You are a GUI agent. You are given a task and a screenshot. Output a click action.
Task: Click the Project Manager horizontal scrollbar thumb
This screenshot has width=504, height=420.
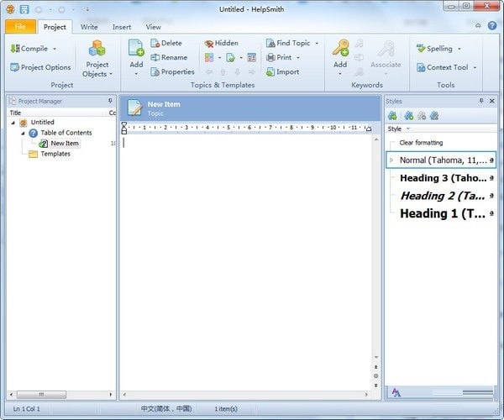tap(41, 394)
